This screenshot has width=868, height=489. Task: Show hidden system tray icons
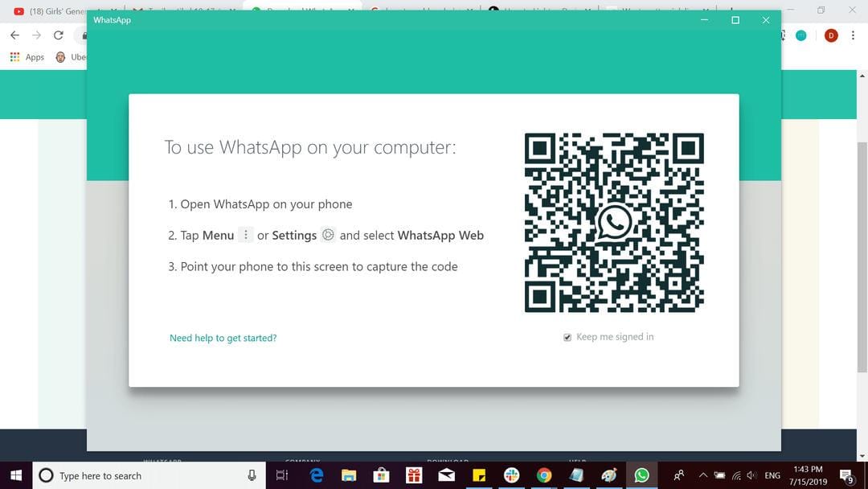[702, 475]
